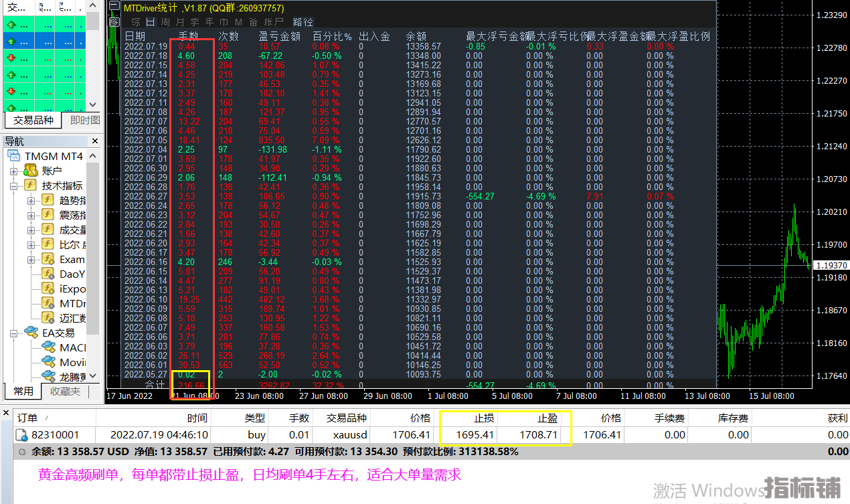Open the 收藏夹 tab in navigator
Image resolution: width=850 pixels, height=504 pixels.
65,391
